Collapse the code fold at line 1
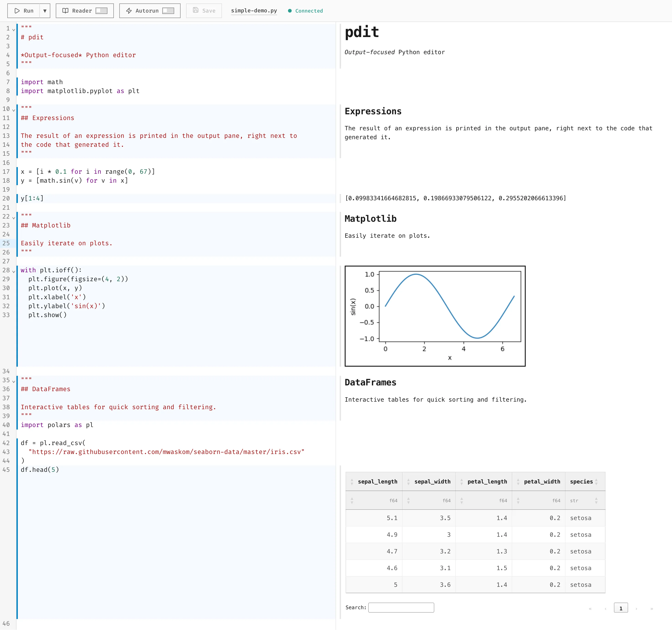Image resolution: width=672 pixels, height=630 pixels. click(x=13, y=29)
